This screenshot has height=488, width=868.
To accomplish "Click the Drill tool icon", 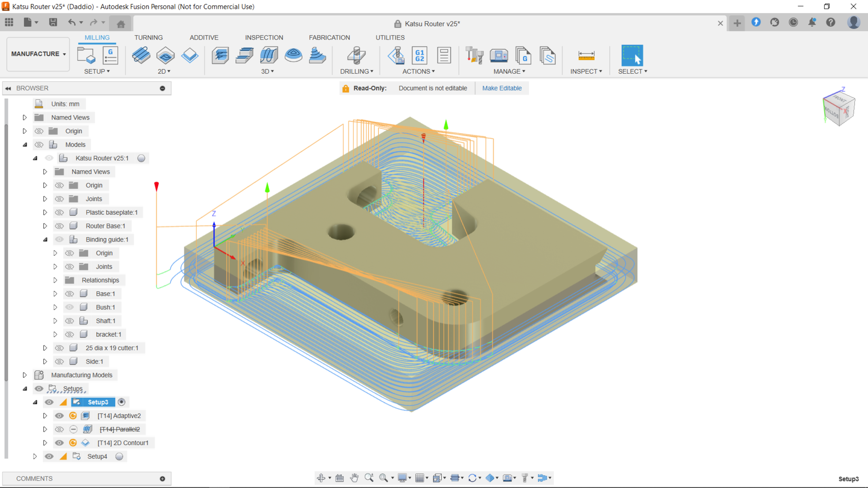I will point(356,55).
